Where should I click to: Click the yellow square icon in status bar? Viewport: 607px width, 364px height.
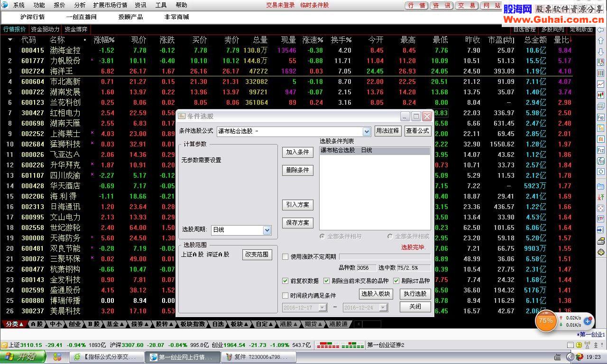point(579,345)
